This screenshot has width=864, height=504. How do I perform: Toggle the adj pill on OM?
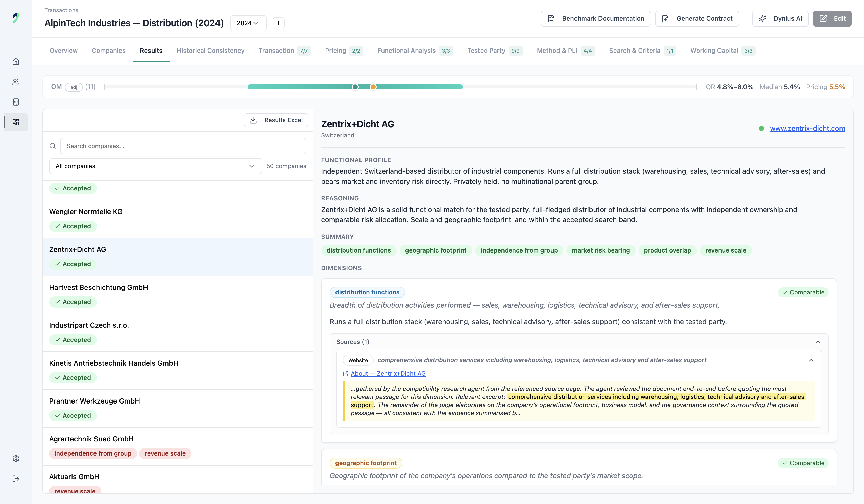74,87
